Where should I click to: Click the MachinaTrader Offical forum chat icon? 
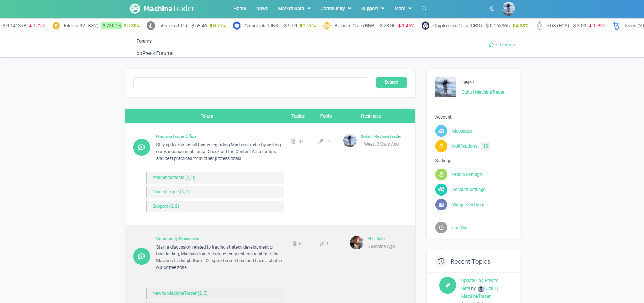pyautogui.click(x=141, y=147)
